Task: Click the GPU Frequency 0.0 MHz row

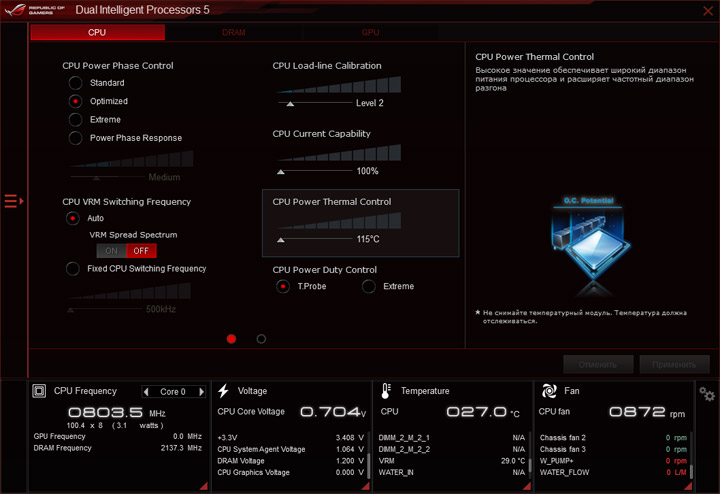Action: click(118, 436)
